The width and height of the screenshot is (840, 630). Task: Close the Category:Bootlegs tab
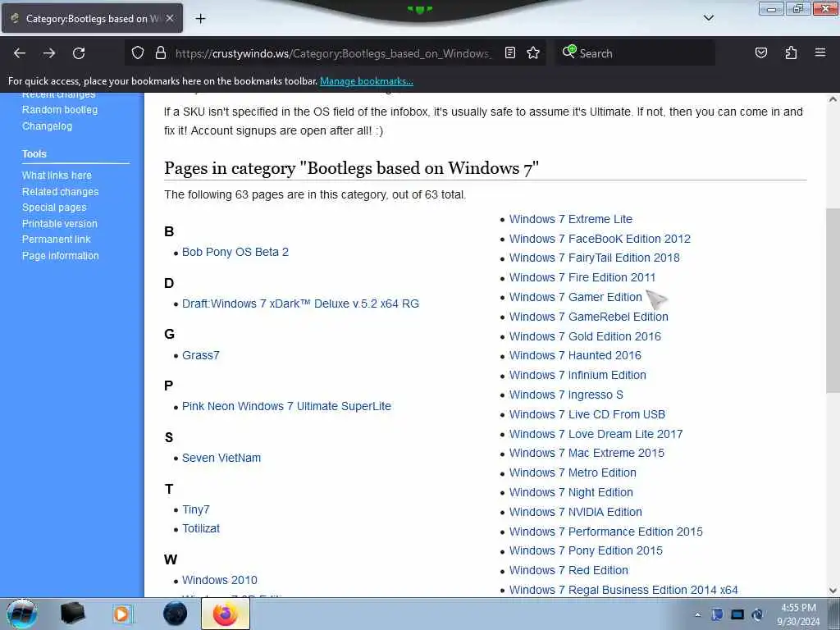tap(170, 19)
